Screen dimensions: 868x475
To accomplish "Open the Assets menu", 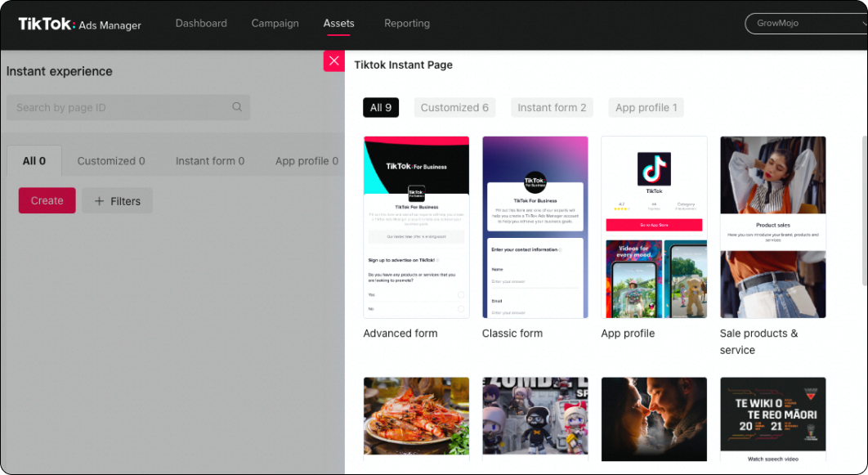I will click(x=339, y=23).
